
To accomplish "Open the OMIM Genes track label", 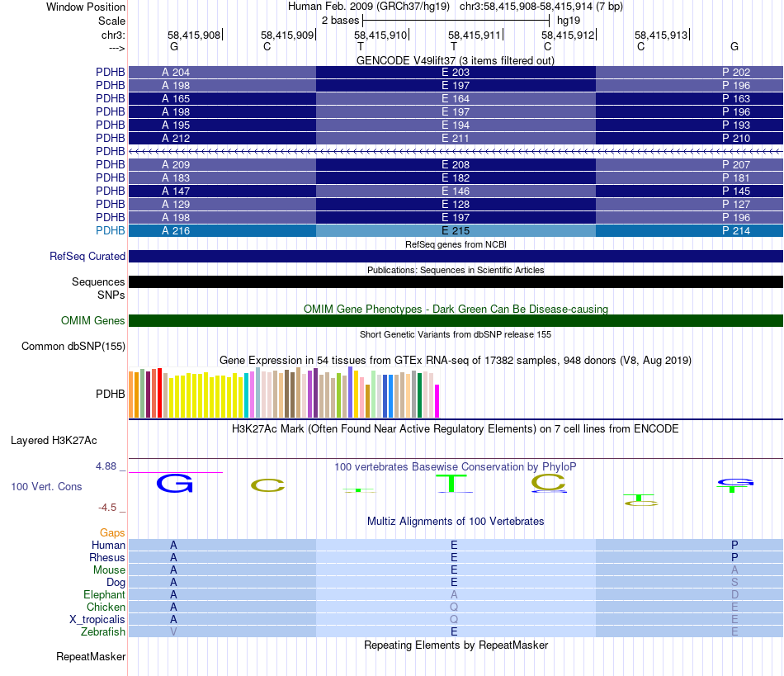I will pos(92,320).
